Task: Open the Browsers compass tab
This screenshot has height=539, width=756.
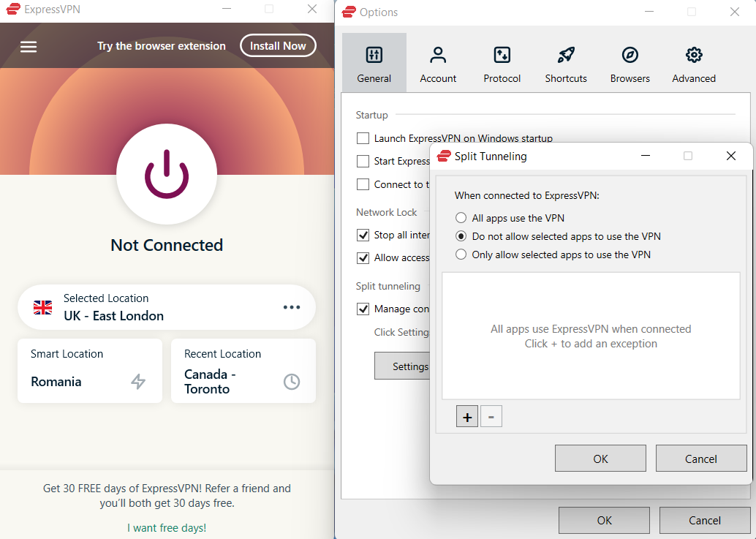Action: (630, 64)
